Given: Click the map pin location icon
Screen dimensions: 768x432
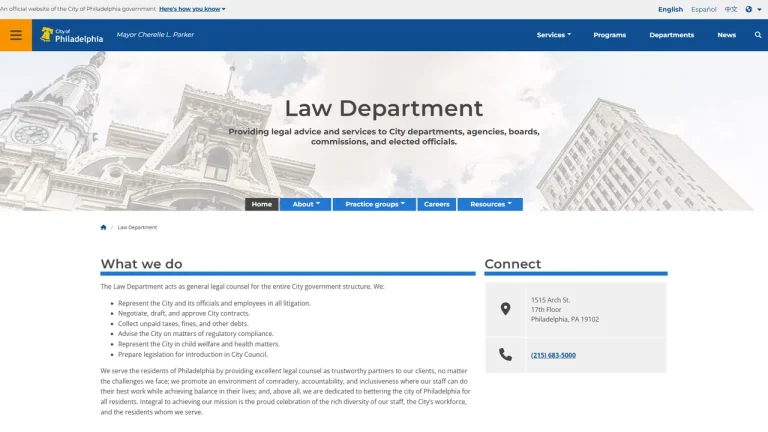Looking at the screenshot, I should [x=505, y=309].
